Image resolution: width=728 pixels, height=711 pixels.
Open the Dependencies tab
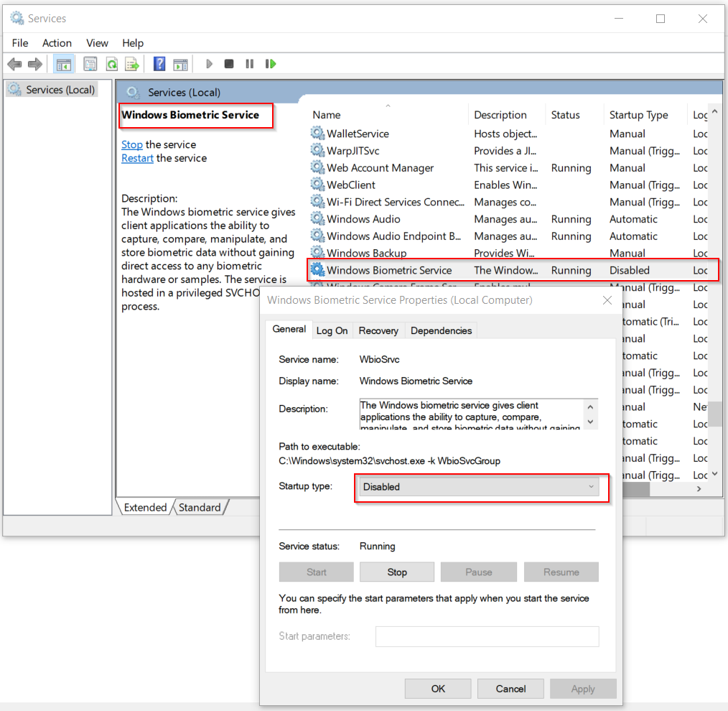click(441, 330)
